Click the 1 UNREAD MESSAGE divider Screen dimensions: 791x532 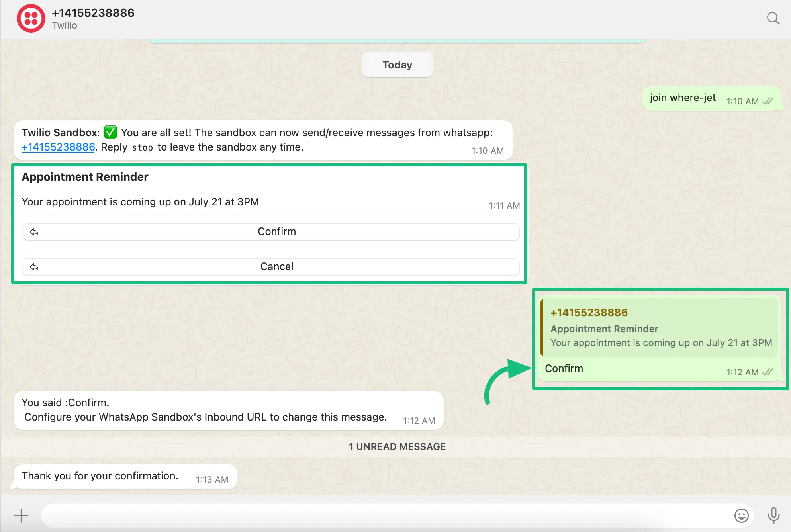(x=397, y=446)
